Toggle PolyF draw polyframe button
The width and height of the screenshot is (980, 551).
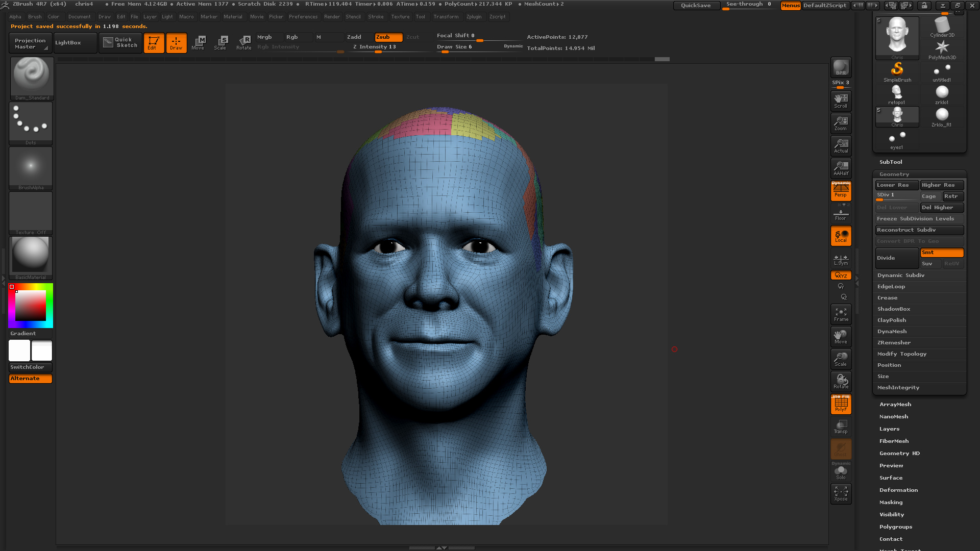[841, 404]
